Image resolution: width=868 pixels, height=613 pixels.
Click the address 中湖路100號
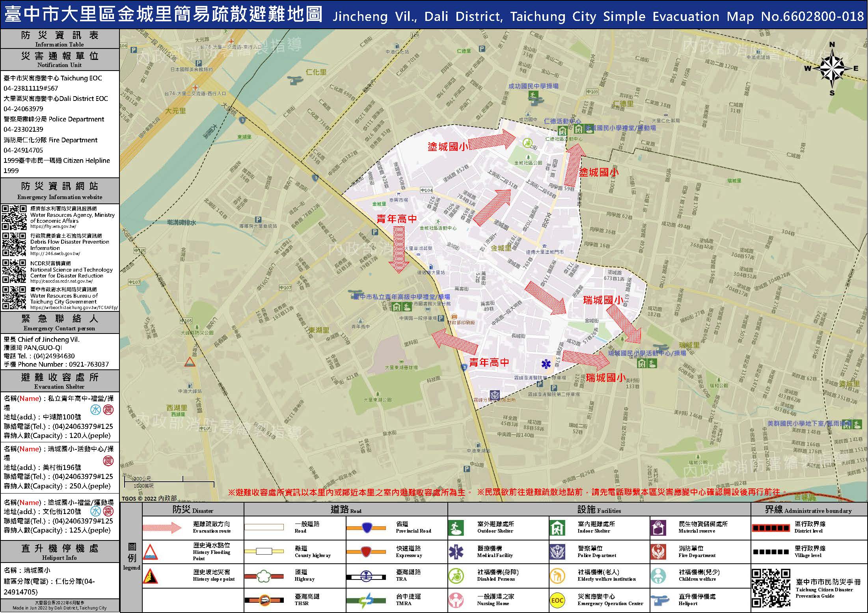click(61, 417)
